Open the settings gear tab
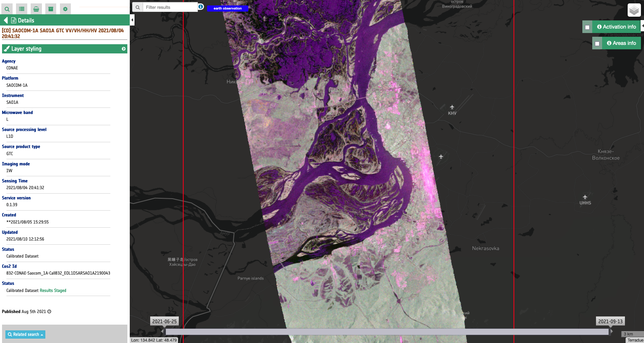Image resolution: width=644 pixels, height=343 pixels. pyautogui.click(x=65, y=9)
